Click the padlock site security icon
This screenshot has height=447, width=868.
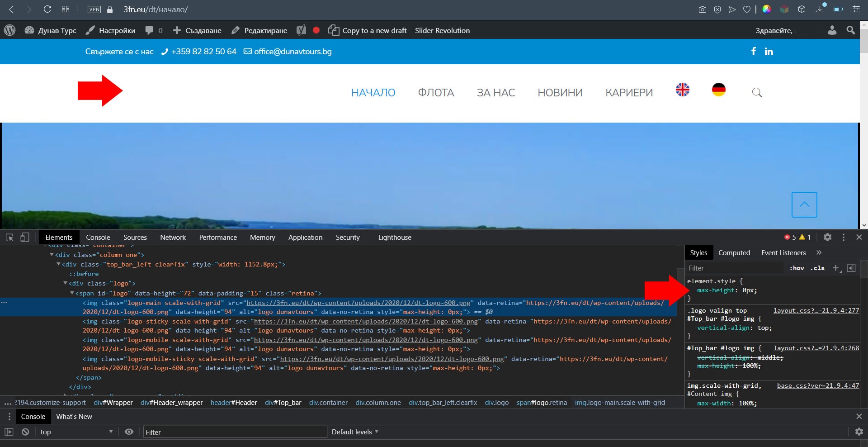pos(109,9)
